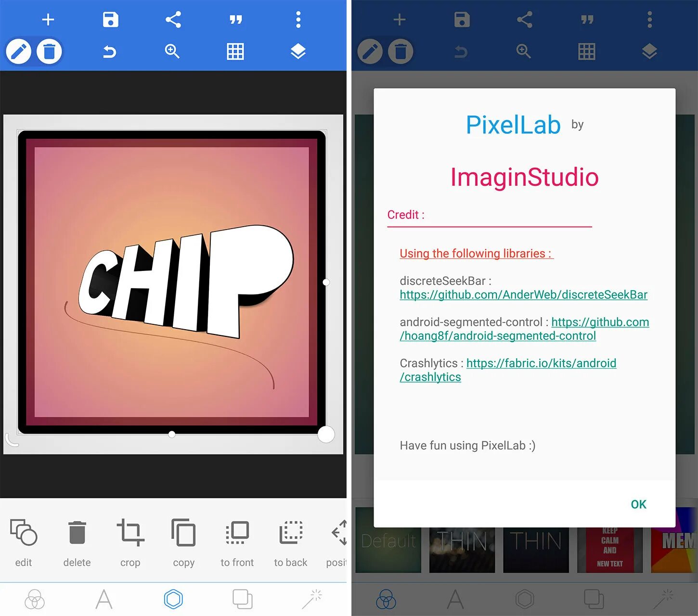Click the 'Using the following libraries' text
The image size is (698, 616).
coord(477,254)
